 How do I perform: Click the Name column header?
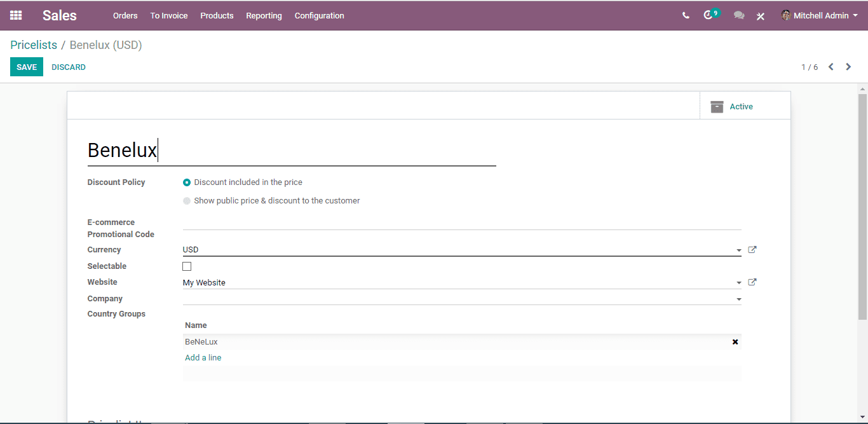tap(196, 325)
